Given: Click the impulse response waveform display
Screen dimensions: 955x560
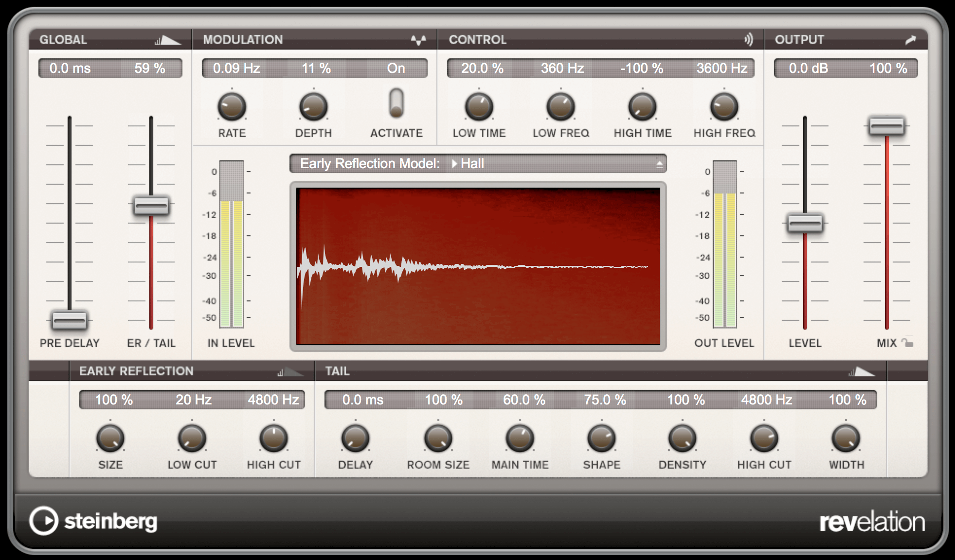Looking at the screenshot, I should [478, 266].
